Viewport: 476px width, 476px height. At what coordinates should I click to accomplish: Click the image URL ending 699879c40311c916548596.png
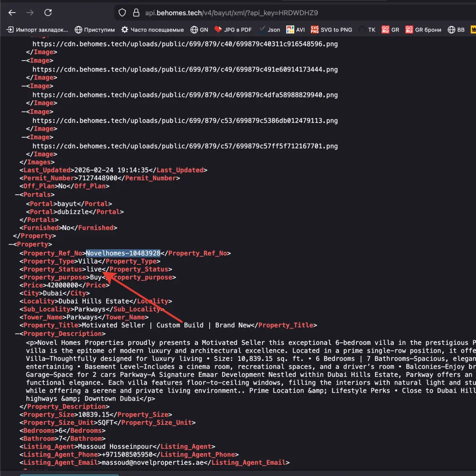click(185, 44)
